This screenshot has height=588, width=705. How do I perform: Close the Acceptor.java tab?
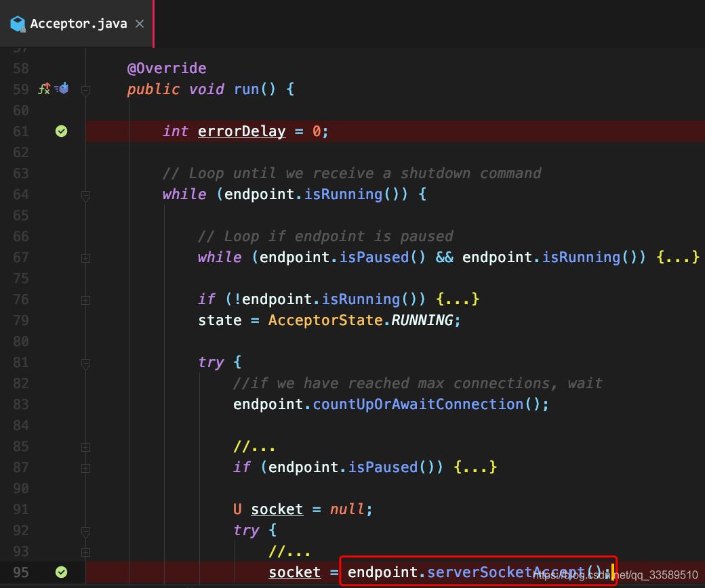click(140, 24)
